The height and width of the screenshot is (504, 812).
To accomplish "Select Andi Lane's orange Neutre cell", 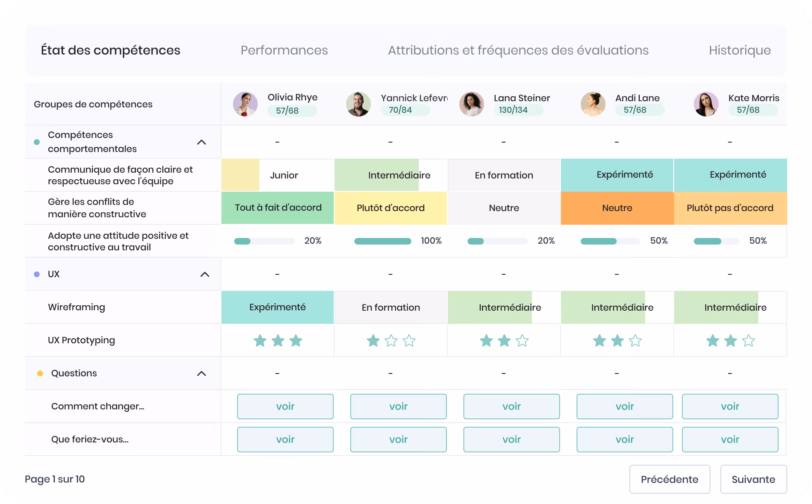I will pos(617,208).
